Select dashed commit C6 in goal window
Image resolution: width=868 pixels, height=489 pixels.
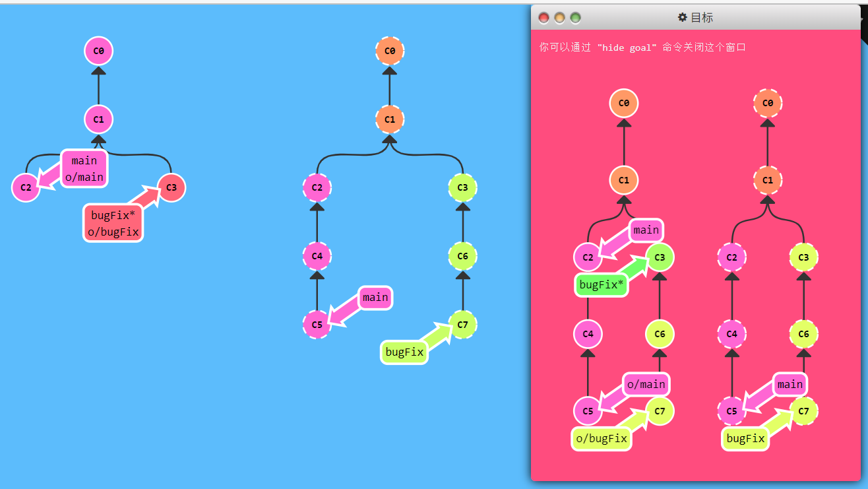click(x=804, y=334)
